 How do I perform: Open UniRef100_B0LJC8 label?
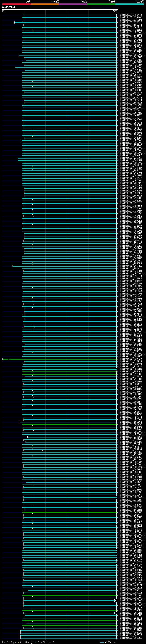[131, 638]
